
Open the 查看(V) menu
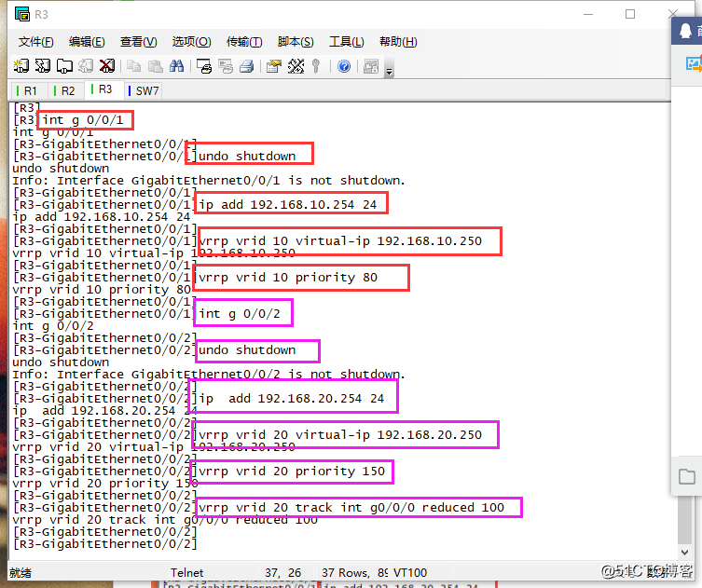click(x=138, y=42)
